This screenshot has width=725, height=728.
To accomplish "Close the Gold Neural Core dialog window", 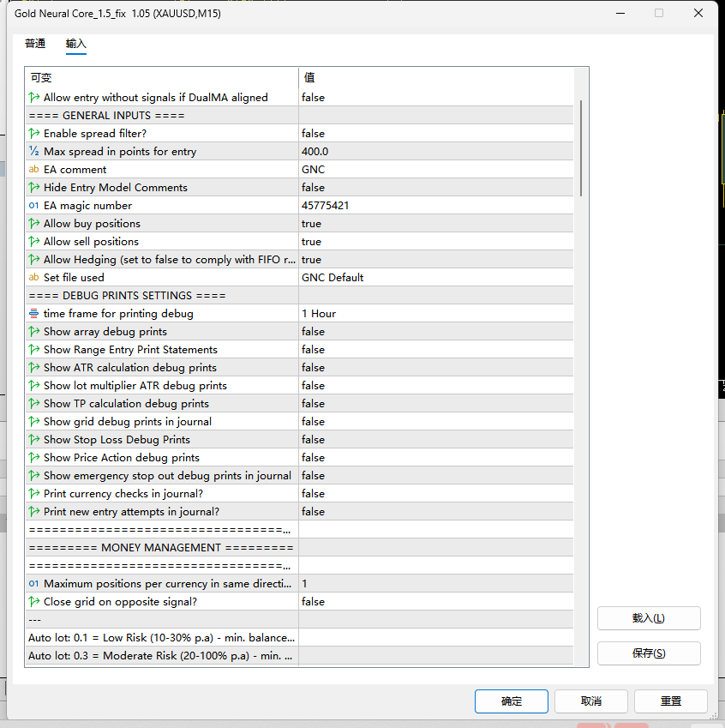I will pyautogui.click(x=698, y=14).
